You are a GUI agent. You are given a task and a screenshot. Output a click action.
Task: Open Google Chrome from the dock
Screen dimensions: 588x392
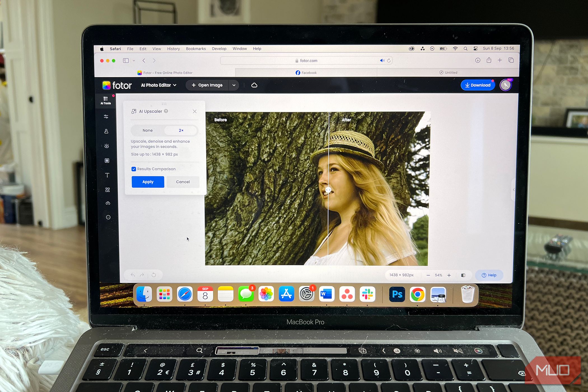(417, 294)
